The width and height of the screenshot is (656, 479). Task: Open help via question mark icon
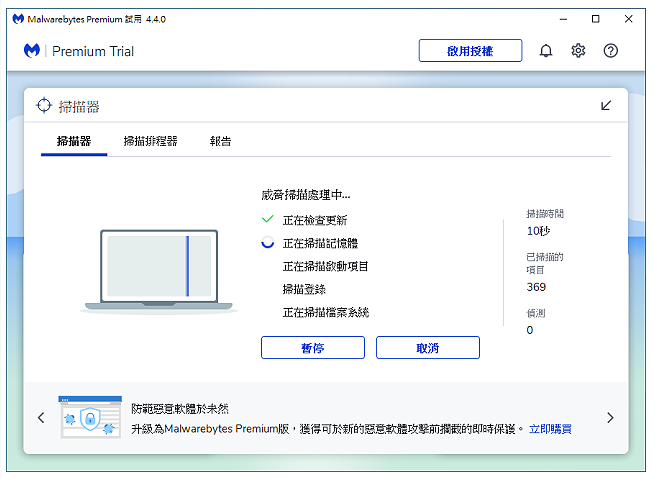(x=610, y=51)
